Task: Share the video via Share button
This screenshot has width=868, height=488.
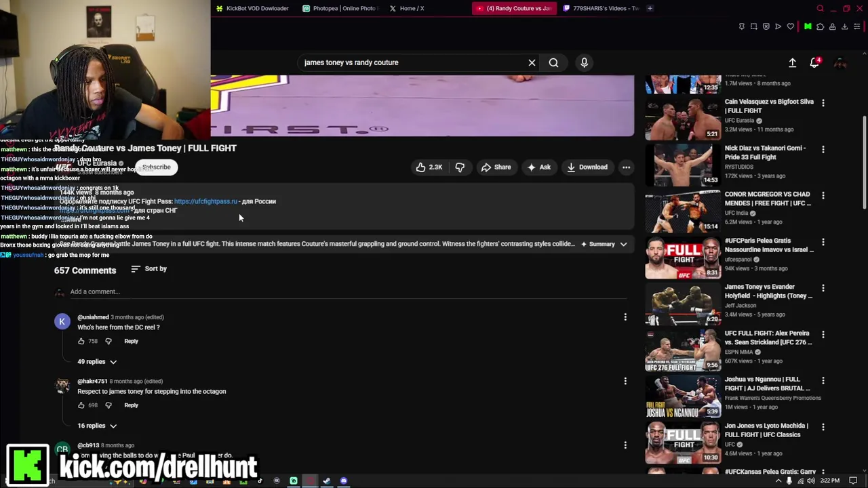Action: point(496,167)
